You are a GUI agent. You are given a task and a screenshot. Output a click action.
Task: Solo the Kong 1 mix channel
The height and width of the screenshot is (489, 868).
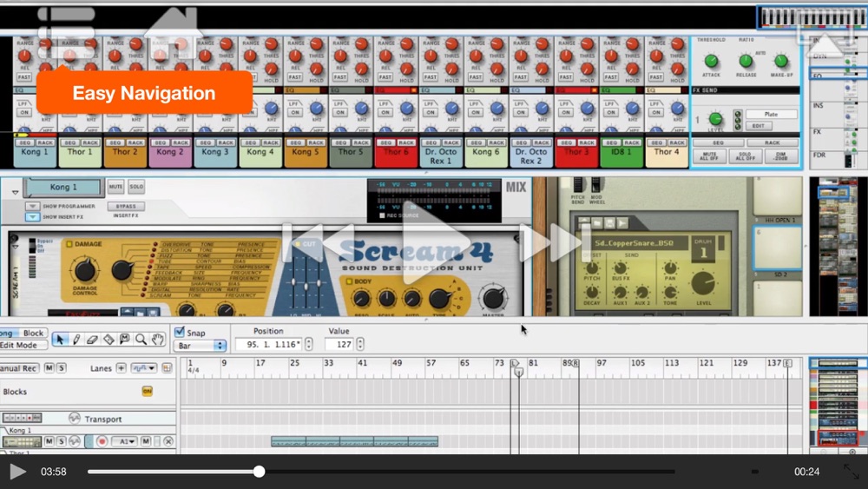[x=136, y=187]
